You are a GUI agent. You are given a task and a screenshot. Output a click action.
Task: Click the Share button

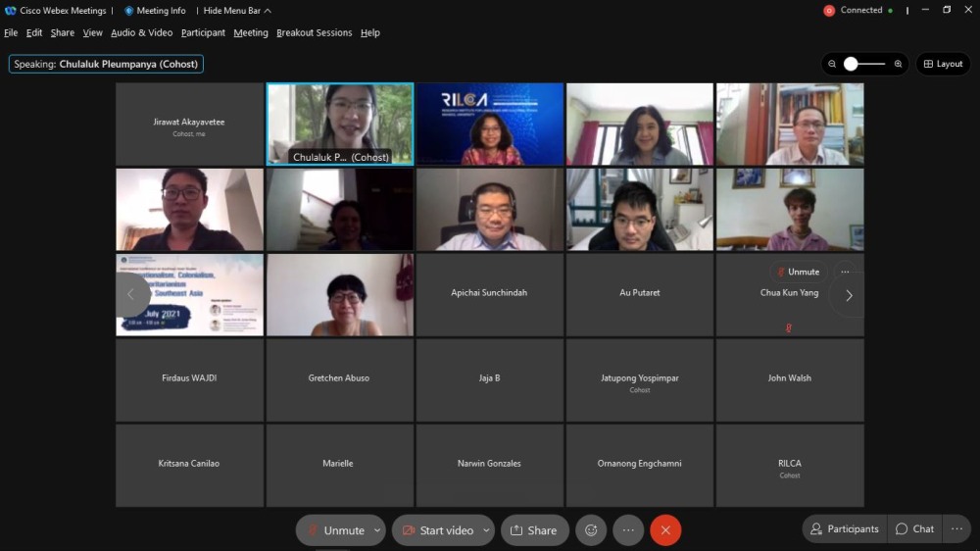pyautogui.click(x=534, y=530)
